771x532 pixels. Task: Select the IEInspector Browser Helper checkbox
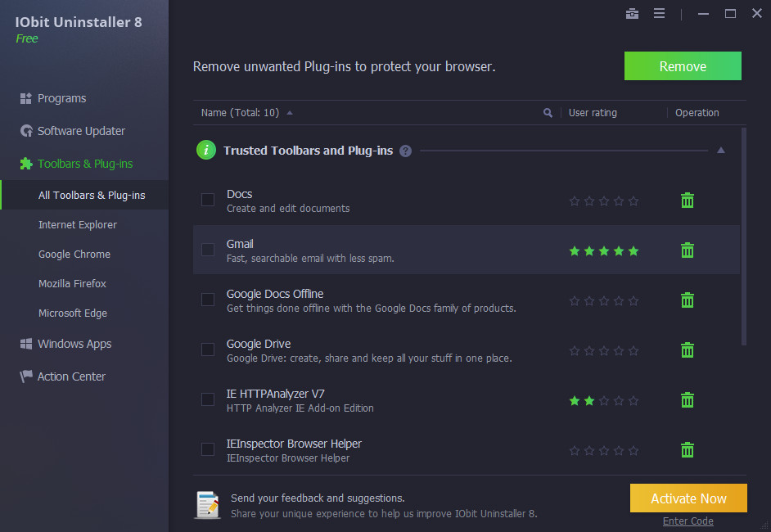point(208,449)
